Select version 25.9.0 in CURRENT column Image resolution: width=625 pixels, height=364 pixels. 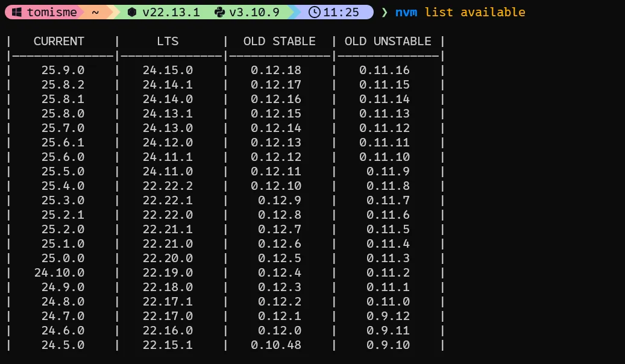click(63, 70)
